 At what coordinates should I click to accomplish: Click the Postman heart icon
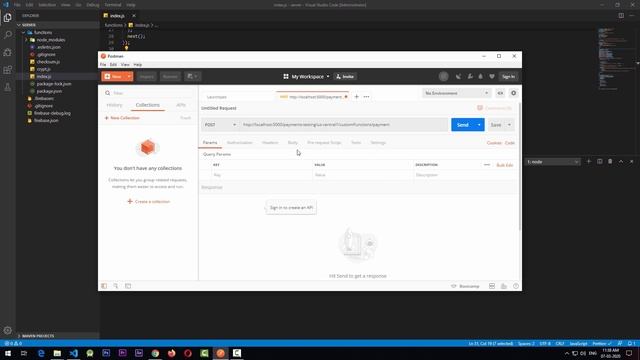tap(492, 77)
